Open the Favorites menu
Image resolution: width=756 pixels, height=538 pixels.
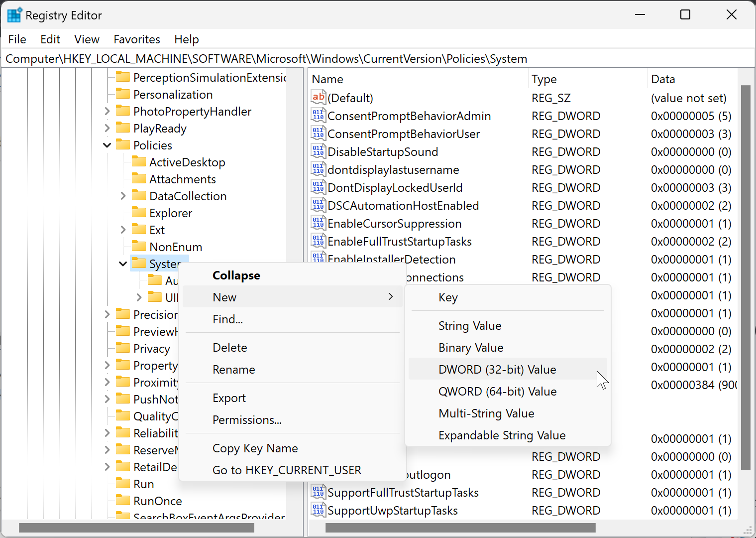point(137,39)
